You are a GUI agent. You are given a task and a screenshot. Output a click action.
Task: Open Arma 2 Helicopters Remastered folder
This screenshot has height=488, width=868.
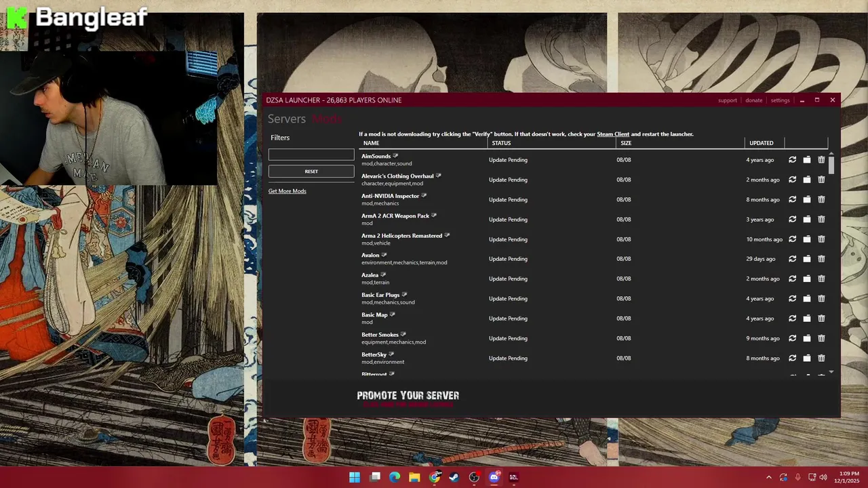pyautogui.click(x=807, y=239)
